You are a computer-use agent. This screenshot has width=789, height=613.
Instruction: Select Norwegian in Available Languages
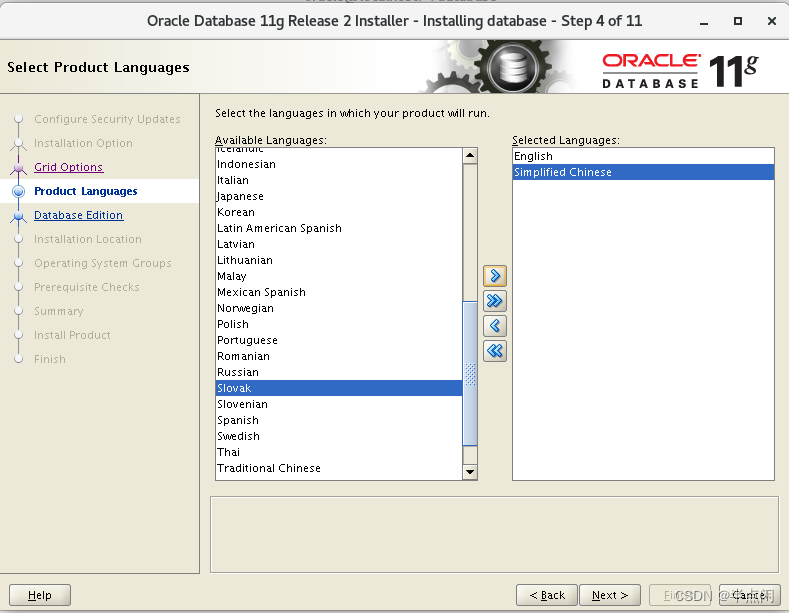[339, 309]
